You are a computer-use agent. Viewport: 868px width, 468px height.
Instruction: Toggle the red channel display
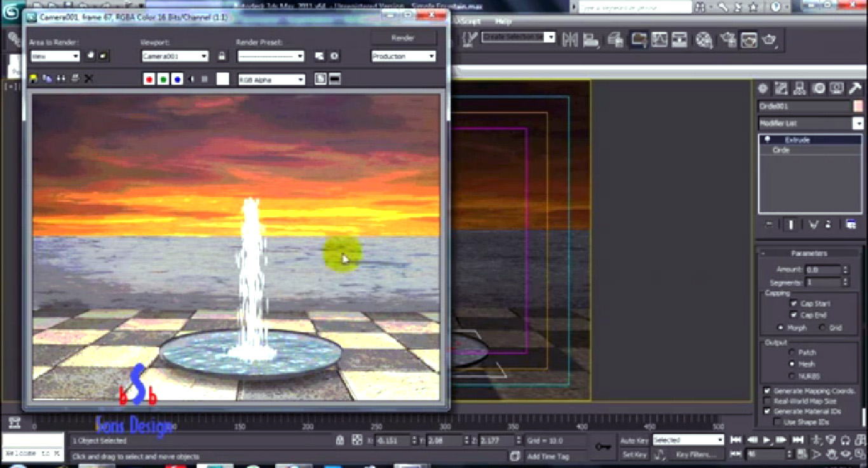tap(149, 79)
